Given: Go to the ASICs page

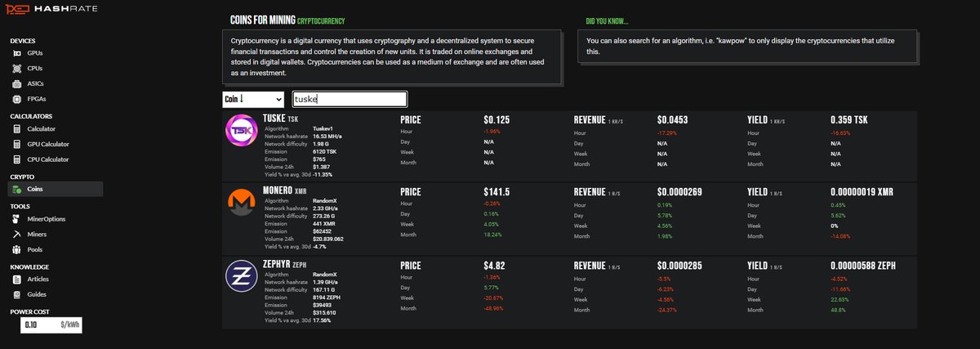Looking at the screenshot, I should click(x=36, y=83).
